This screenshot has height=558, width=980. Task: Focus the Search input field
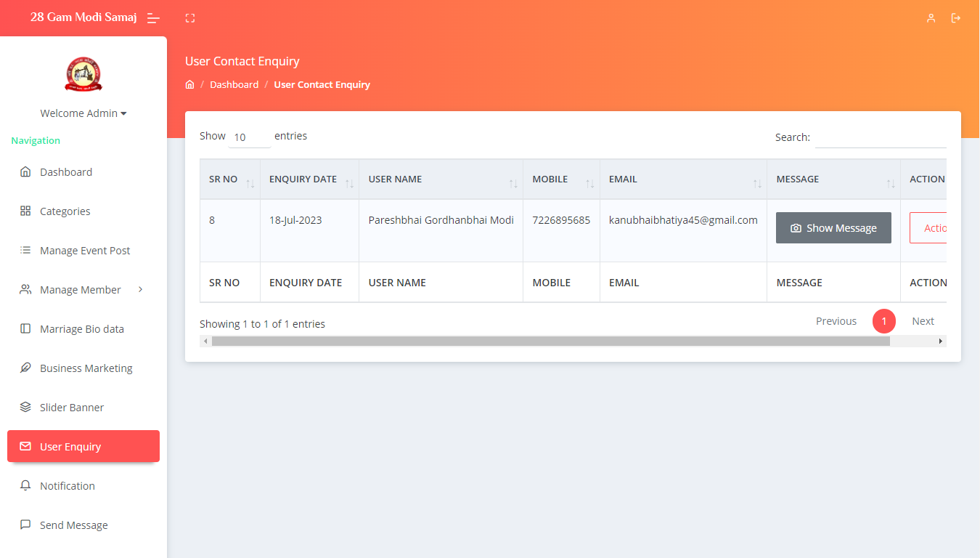coord(880,137)
